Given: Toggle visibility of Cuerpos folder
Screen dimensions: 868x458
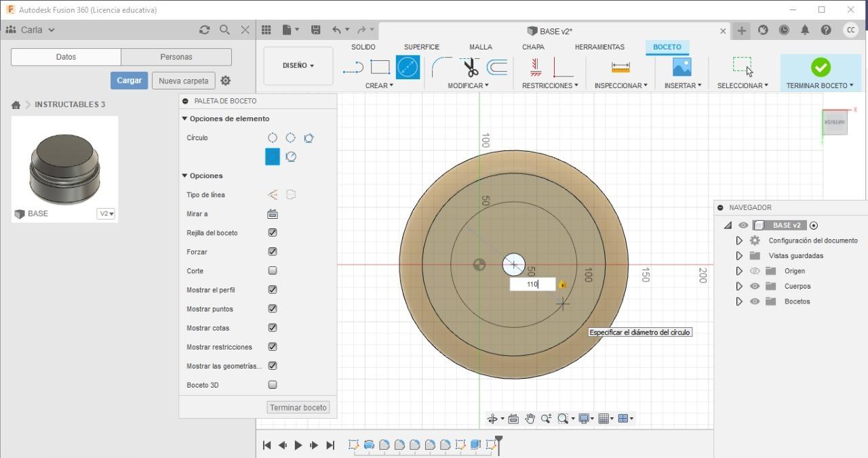Looking at the screenshot, I should 755,286.
